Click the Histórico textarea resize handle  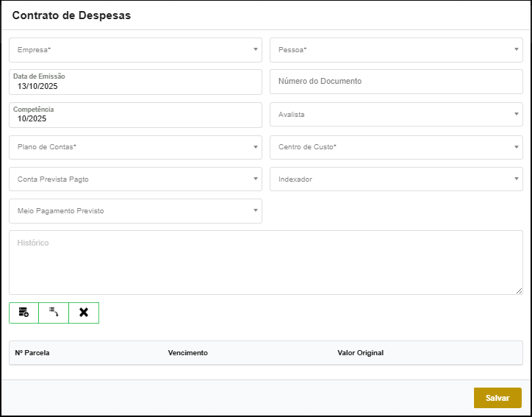click(519, 291)
